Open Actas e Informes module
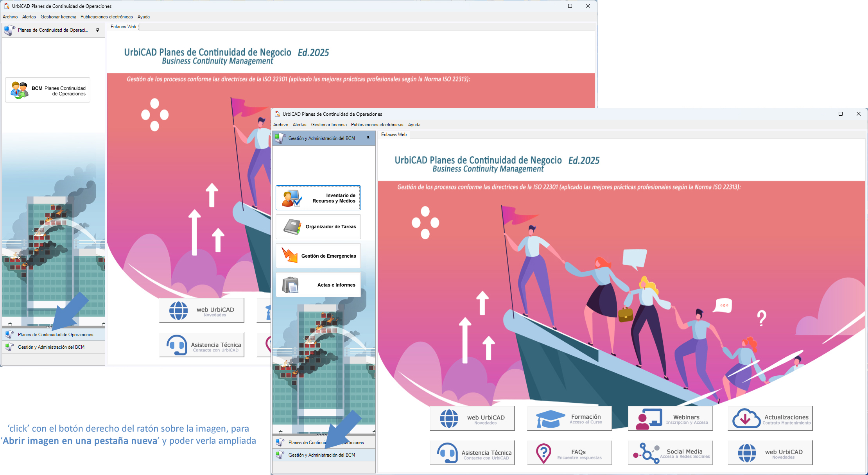 click(318, 285)
